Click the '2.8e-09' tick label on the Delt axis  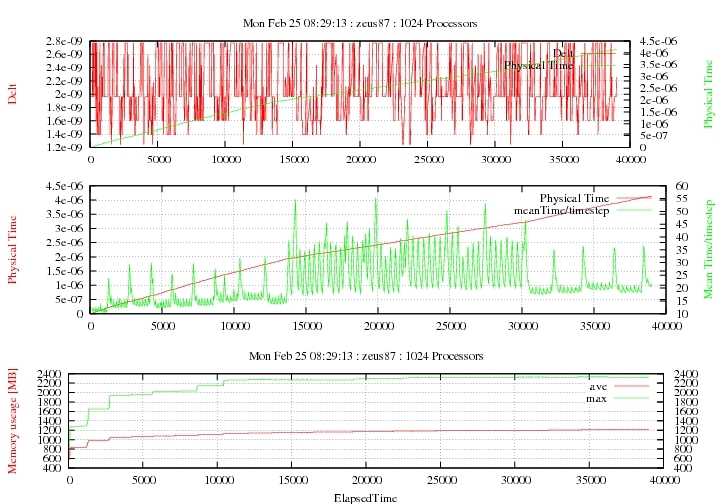click(x=64, y=41)
